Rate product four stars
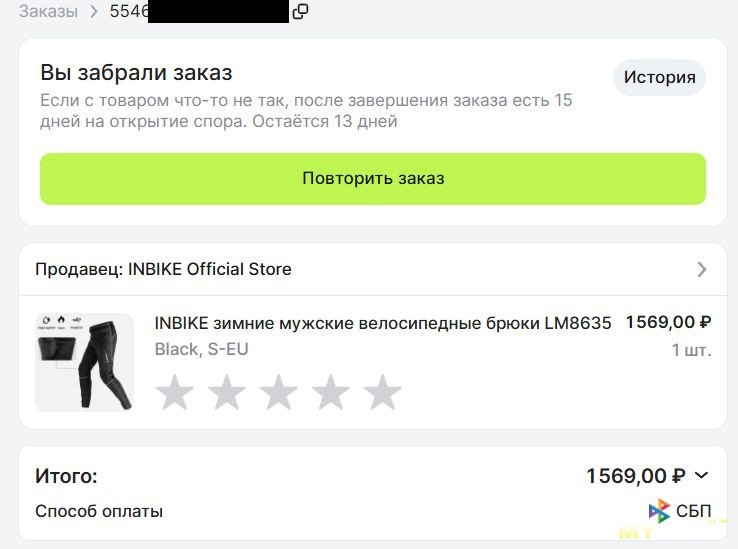Image resolution: width=738 pixels, height=549 pixels. point(330,392)
